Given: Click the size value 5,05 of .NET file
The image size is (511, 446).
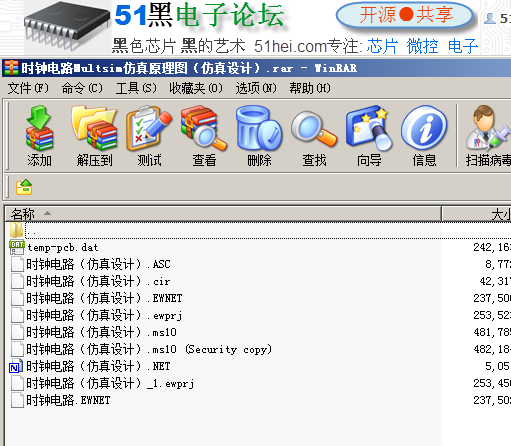Looking at the screenshot, I should coord(498,366).
